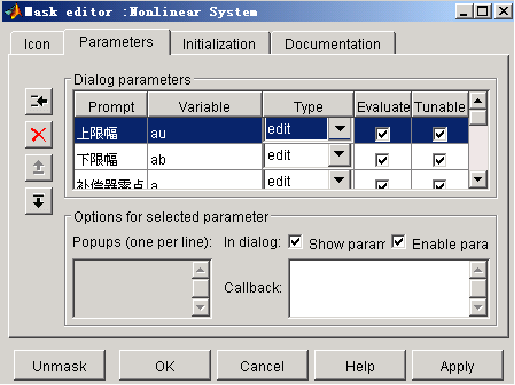515x385 pixels.
Task: Click the parameter table scrollbar thumb
Action: coord(478,117)
